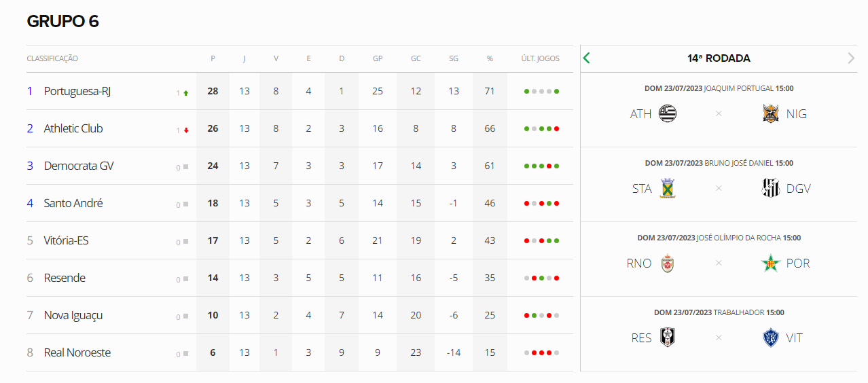Click the Athletic Club crest in ATH fixture
The width and height of the screenshot is (868, 383).
pos(668,113)
